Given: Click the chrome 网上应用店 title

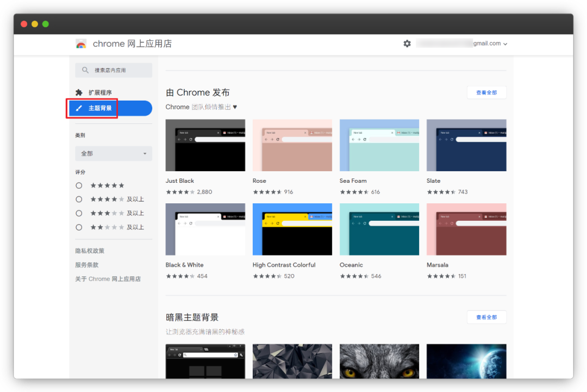Looking at the screenshot, I should 132,44.
